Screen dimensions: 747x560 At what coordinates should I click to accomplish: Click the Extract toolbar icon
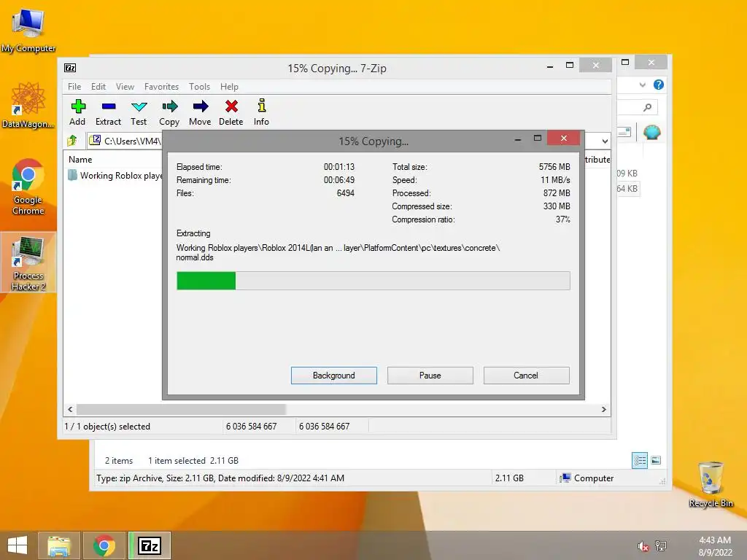click(108, 112)
